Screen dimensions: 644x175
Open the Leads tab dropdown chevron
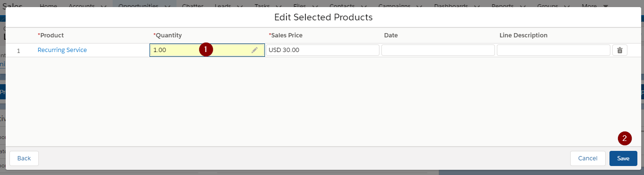239,6
